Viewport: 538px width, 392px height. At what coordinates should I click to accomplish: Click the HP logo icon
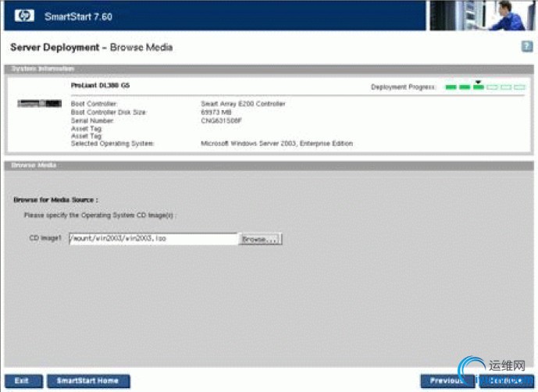(24, 16)
